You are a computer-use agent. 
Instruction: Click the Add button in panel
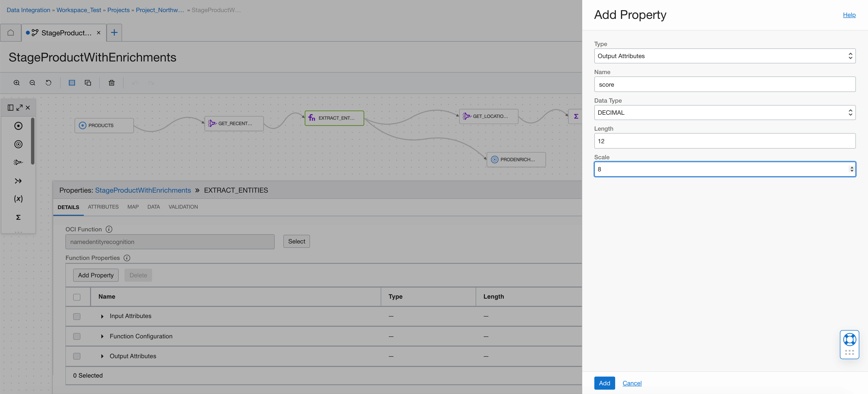pos(604,383)
